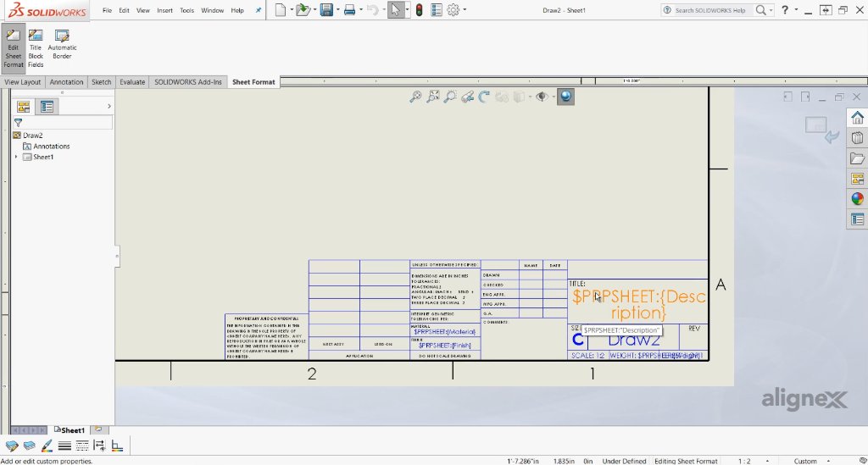Expand the Print dropdown arrow
The image size is (868, 465).
pyautogui.click(x=361, y=10)
